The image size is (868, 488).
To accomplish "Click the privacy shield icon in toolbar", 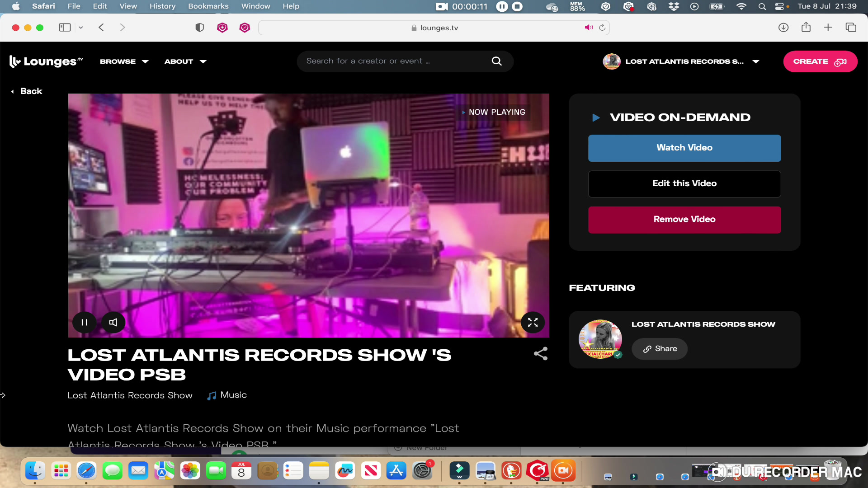I will (x=199, y=28).
